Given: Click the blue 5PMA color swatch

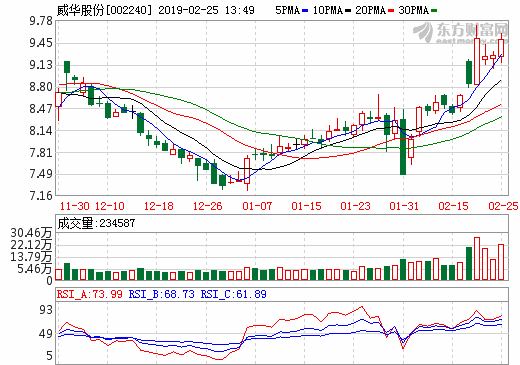Looking at the screenshot, I should (305, 11).
